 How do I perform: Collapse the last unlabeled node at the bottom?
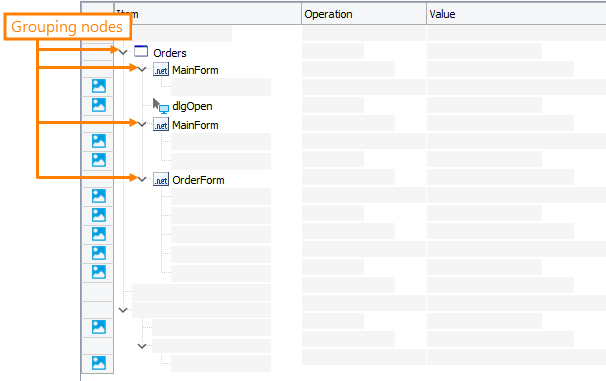point(142,346)
